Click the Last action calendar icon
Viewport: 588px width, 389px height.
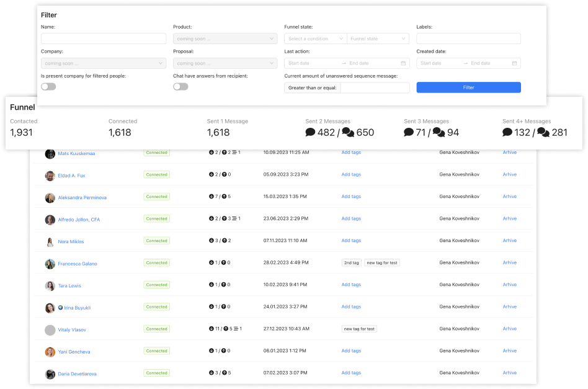tap(403, 63)
